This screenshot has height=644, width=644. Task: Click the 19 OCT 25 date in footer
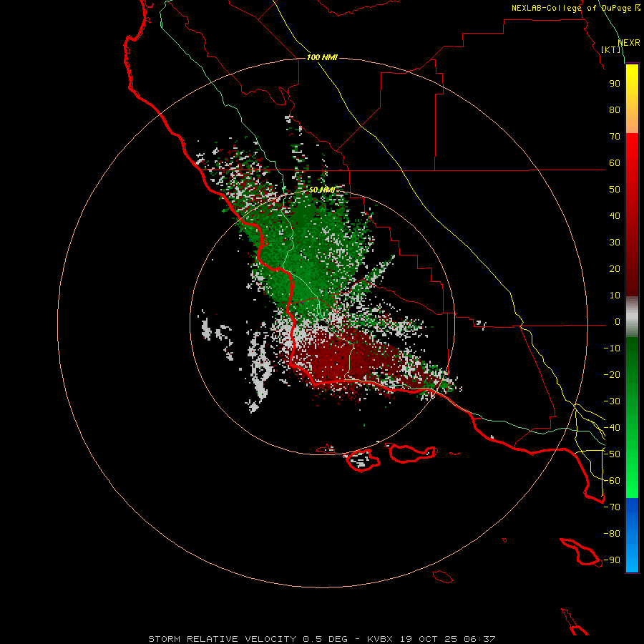(x=427, y=639)
